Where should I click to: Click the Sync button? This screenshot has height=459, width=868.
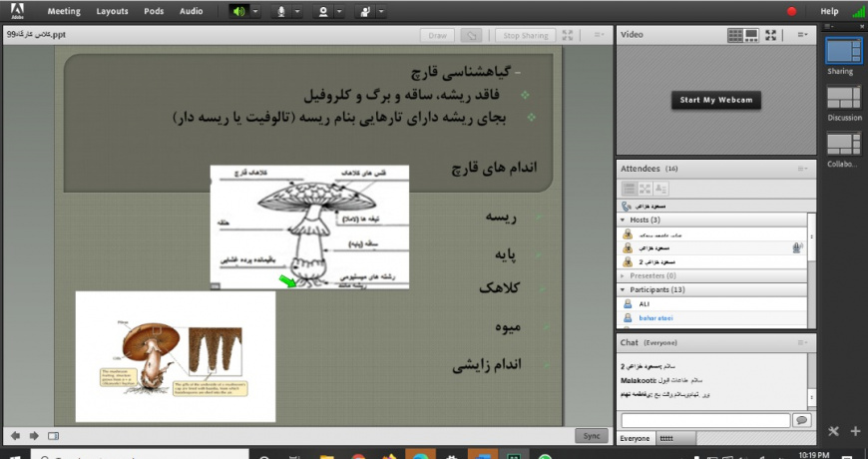coord(592,436)
